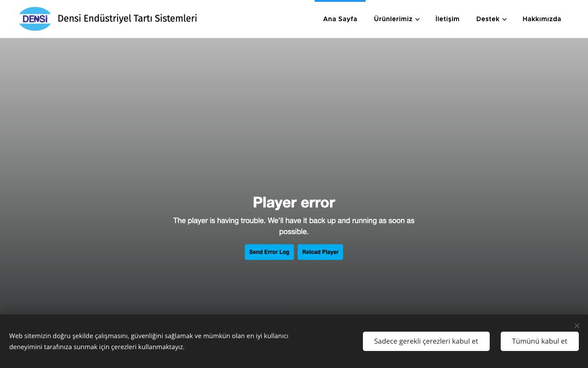Click the cookie notice text
The height and width of the screenshot is (368, 588).
pyautogui.click(x=149, y=341)
